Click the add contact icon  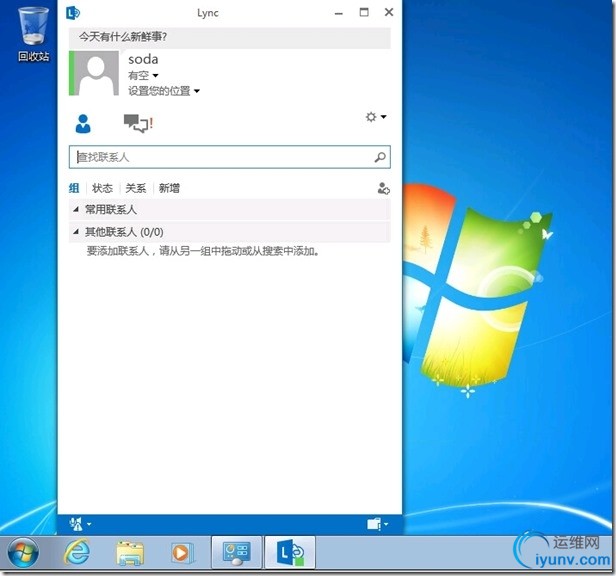pyautogui.click(x=383, y=189)
